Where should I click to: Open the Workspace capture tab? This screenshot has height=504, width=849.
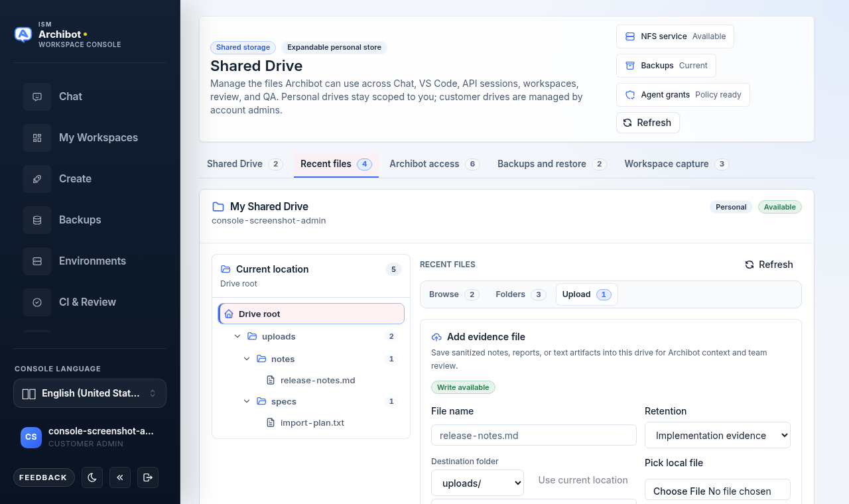677,164
